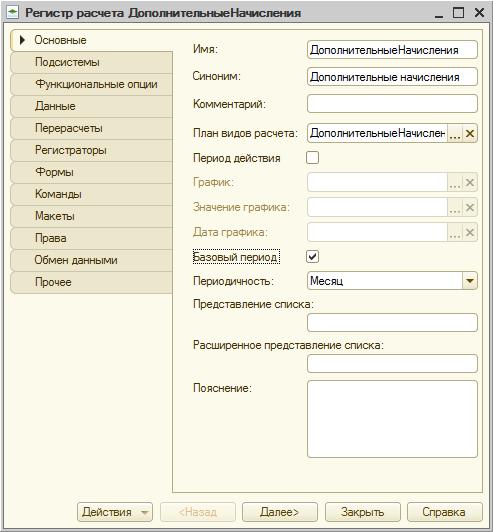Click the Базовый период label
Screen dimensions: 493x532
pos(236,257)
